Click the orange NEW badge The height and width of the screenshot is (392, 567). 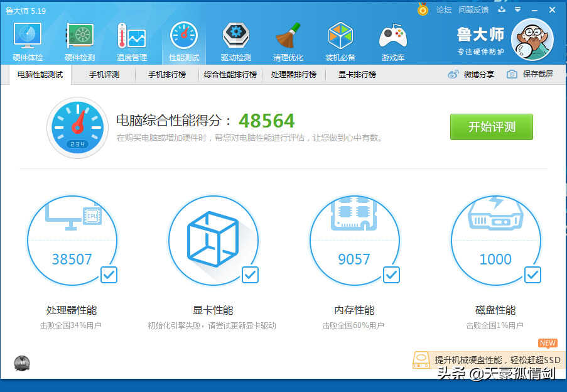[x=548, y=343]
